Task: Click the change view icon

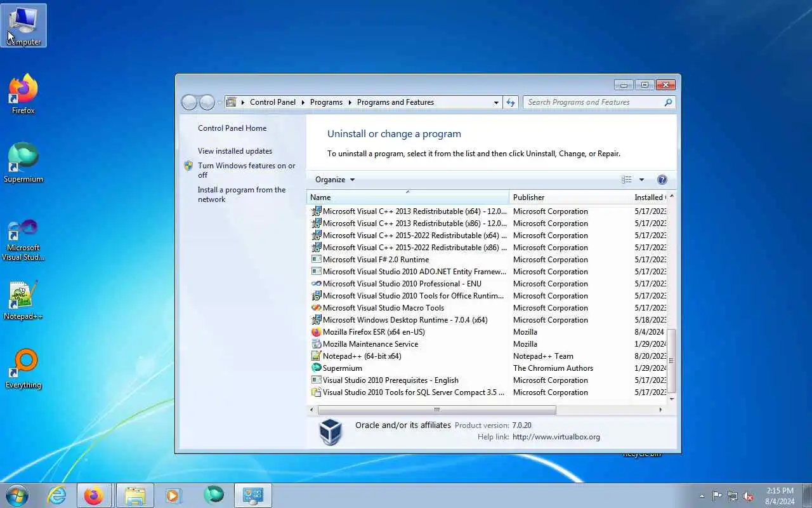Action: tap(627, 180)
